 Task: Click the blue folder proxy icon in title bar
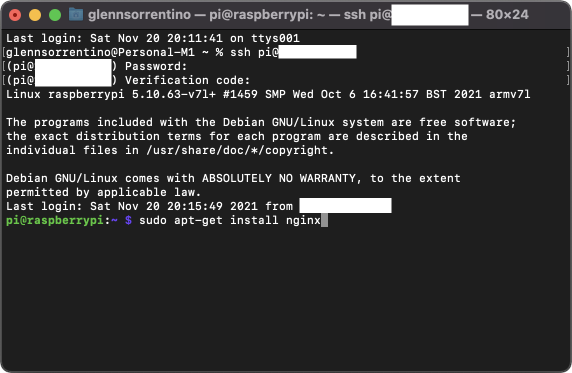76,15
